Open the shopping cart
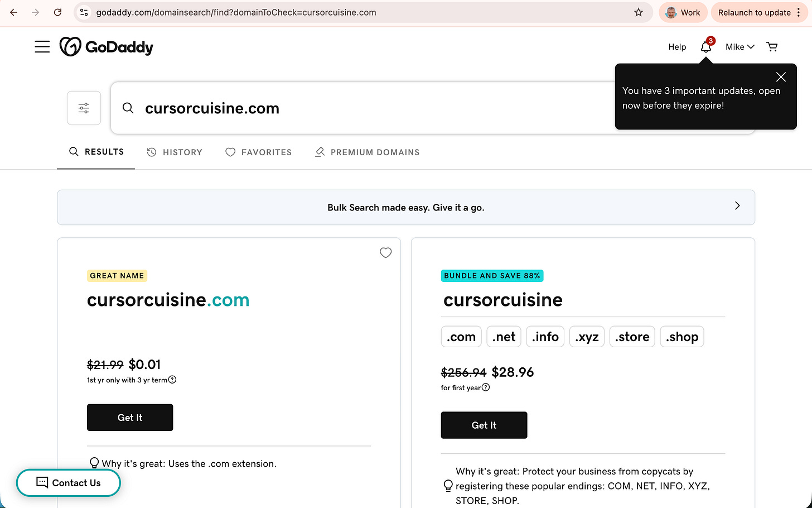Screen dimensions: 812x508 tap(772, 47)
